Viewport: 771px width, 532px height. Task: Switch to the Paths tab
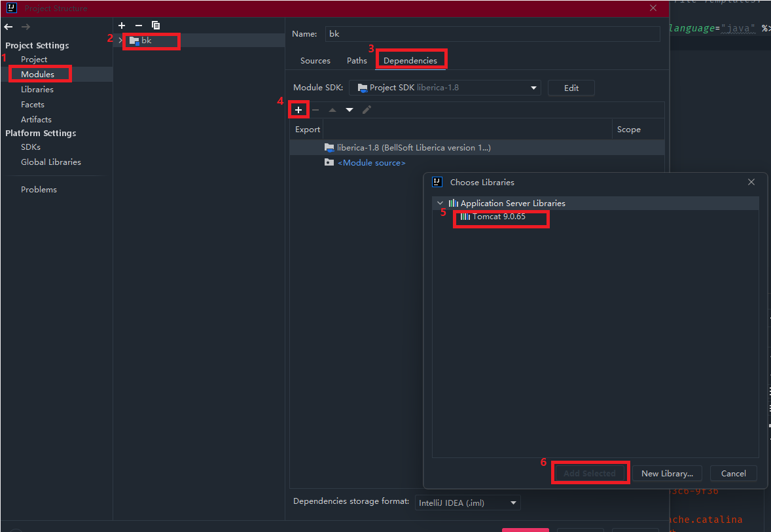pos(357,60)
